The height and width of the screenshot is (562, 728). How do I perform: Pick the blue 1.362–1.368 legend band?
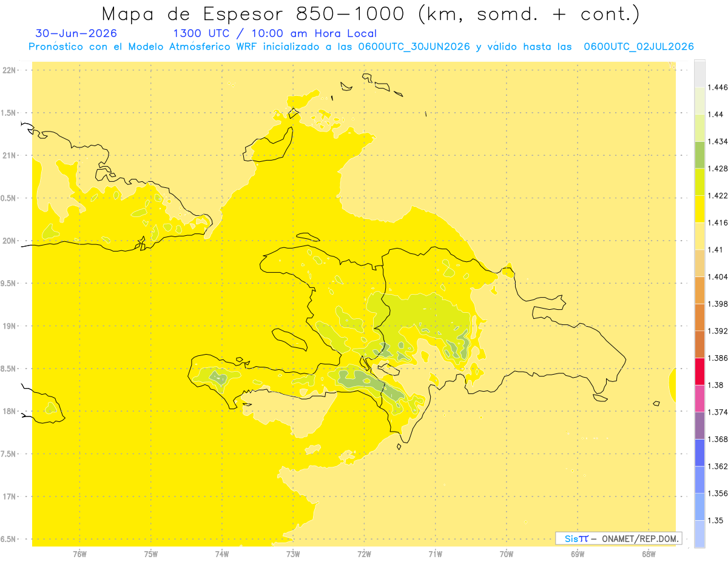coord(699,452)
